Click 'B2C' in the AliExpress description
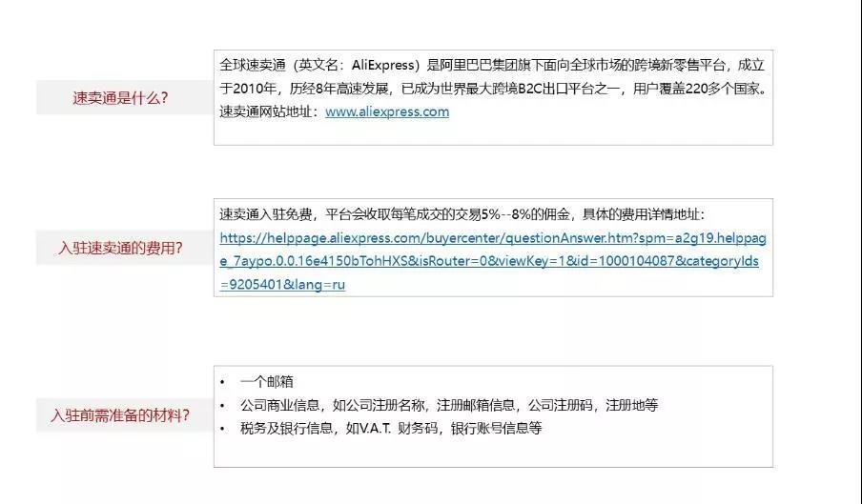Viewport: 862px width, 504px height. (532, 89)
